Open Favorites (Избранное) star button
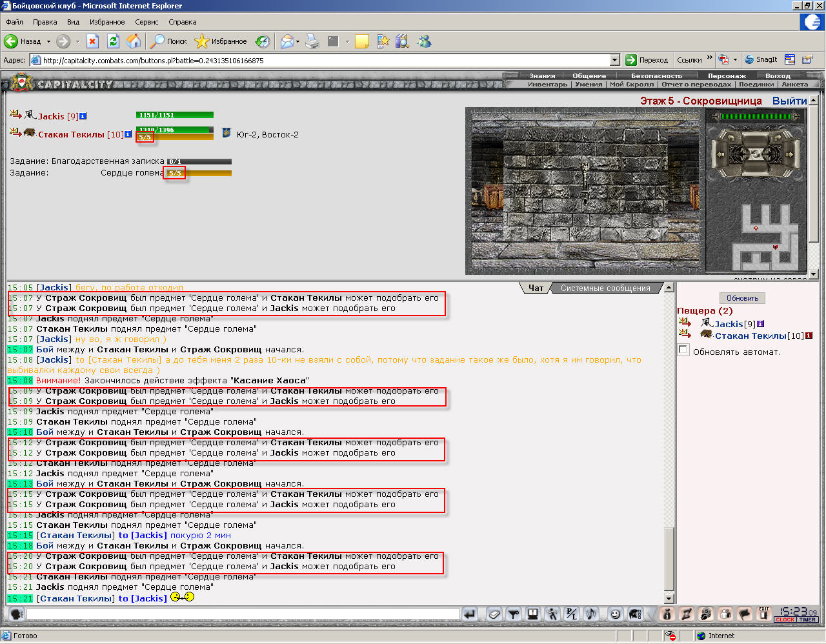The width and height of the screenshot is (826, 644). (221, 41)
